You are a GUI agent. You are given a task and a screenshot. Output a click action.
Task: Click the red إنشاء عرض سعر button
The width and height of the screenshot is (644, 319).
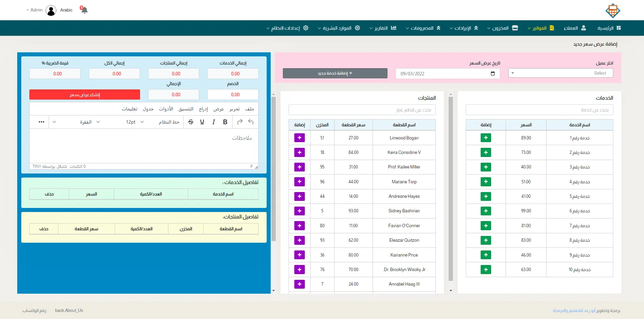click(85, 95)
